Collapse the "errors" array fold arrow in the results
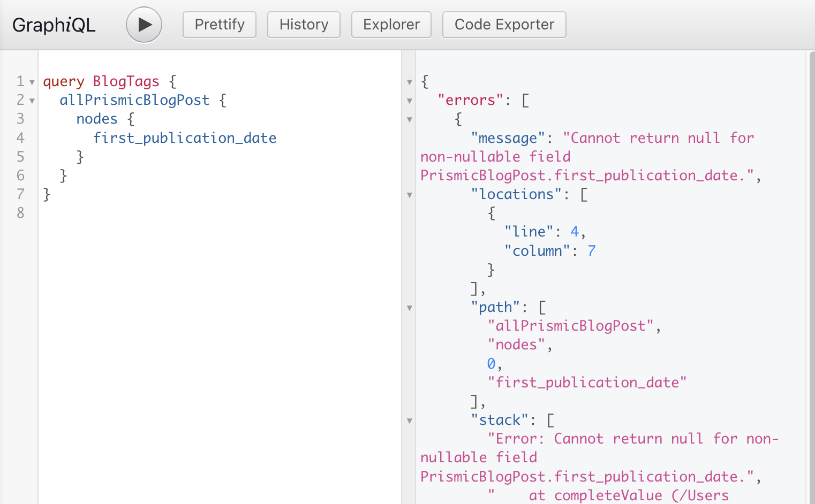Screen dimensions: 815x504 click(410, 101)
